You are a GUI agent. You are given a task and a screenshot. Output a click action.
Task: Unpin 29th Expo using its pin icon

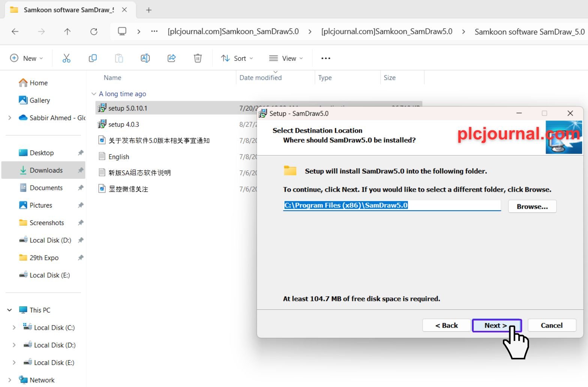point(81,258)
